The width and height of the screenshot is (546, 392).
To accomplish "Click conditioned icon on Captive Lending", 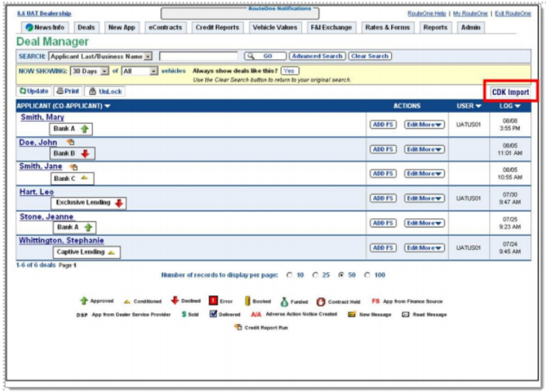I will (111, 252).
